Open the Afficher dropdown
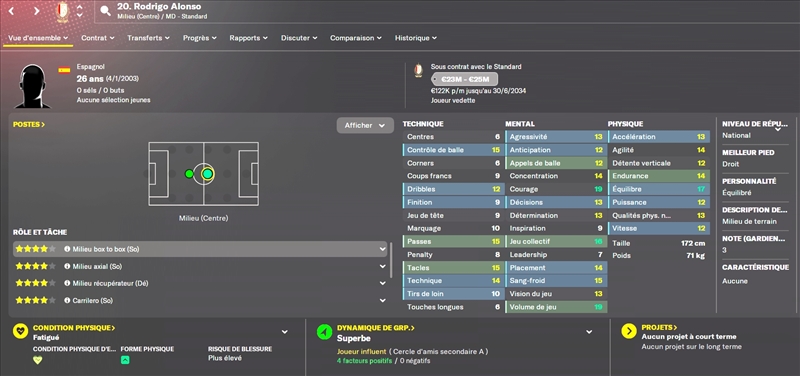 click(365, 126)
